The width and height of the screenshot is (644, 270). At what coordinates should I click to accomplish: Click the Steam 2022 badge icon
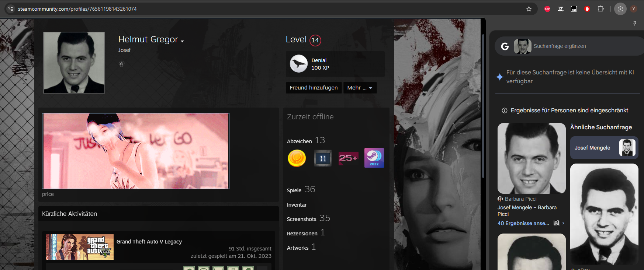coord(374,158)
